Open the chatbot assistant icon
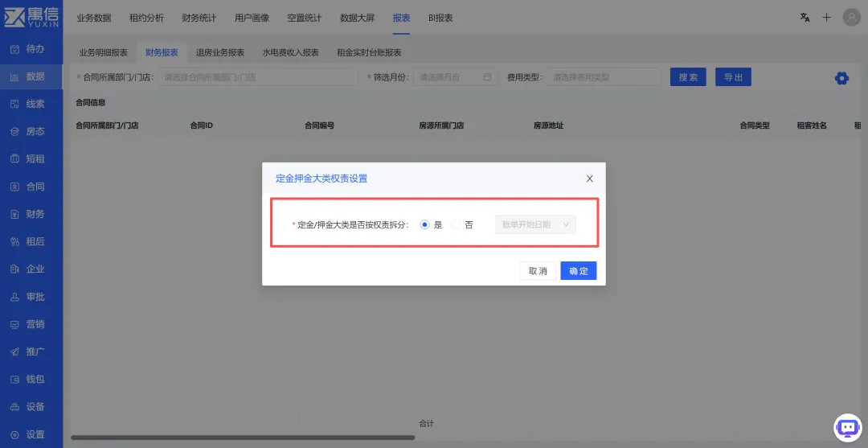868x448 pixels. [848, 428]
